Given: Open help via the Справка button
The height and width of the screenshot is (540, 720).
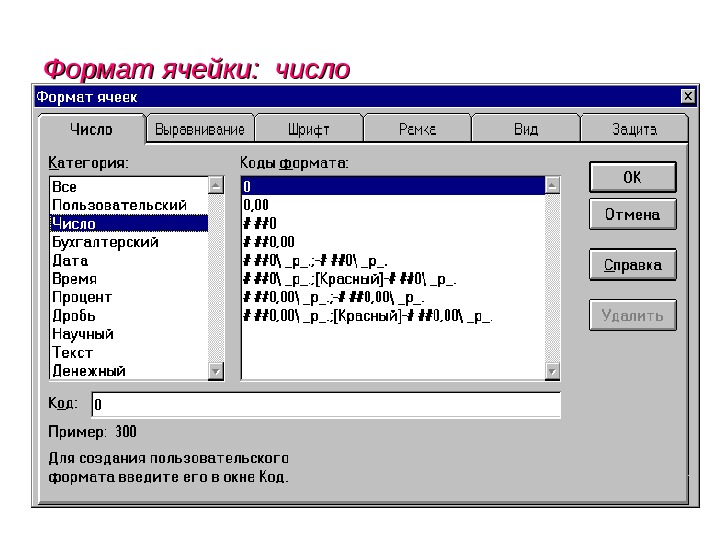Looking at the screenshot, I should click(x=632, y=264).
